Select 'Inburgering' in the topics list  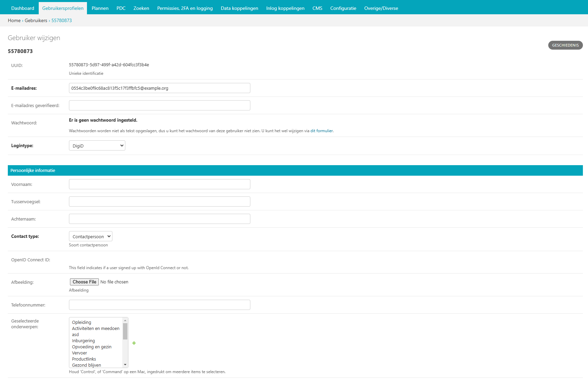[x=84, y=341]
